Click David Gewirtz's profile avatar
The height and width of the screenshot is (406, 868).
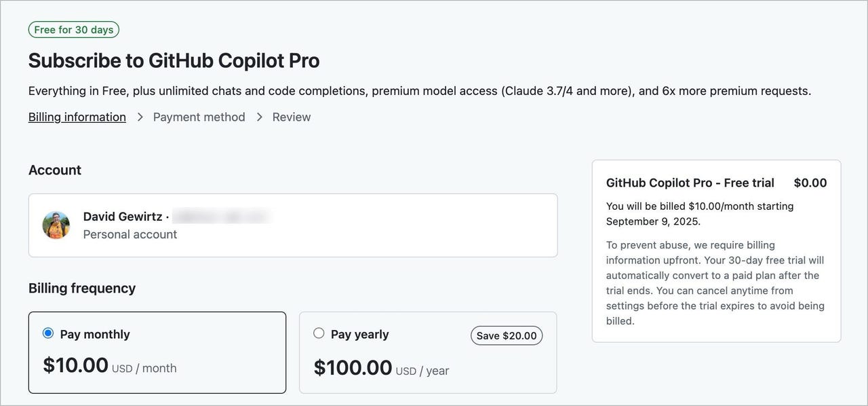(x=56, y=225)
